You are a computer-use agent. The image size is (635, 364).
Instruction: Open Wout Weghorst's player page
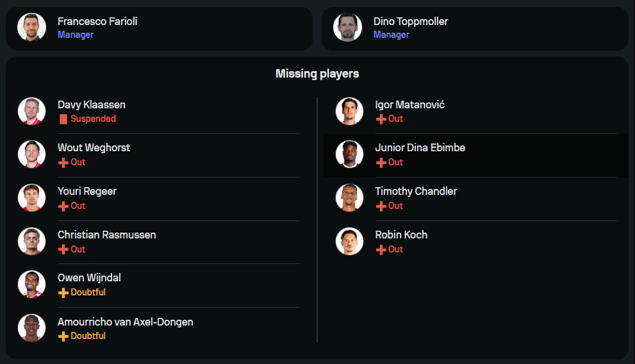tap(94, 147)
